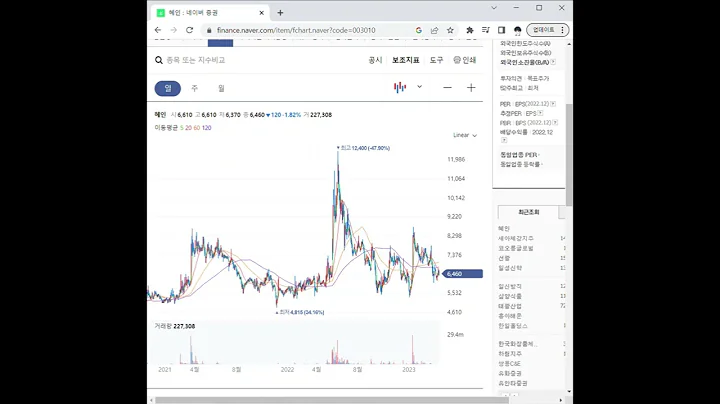Open 세아제강지주 in recent list
This screenshot has width=720, height=404.
click(x=516, y=238)
